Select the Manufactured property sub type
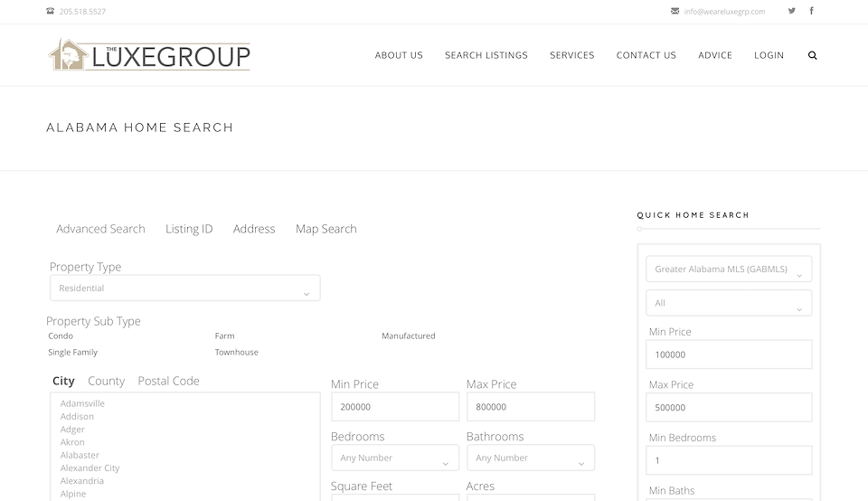868x501 pixels. pyautogui.click(x=408, y=336)
